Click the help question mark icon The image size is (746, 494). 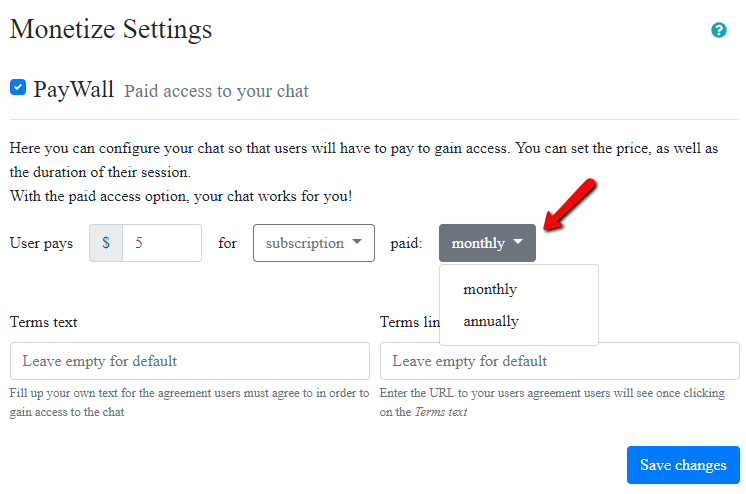[x=718, y=30]
